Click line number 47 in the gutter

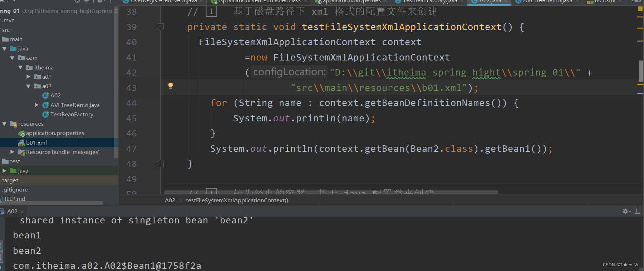131,149
